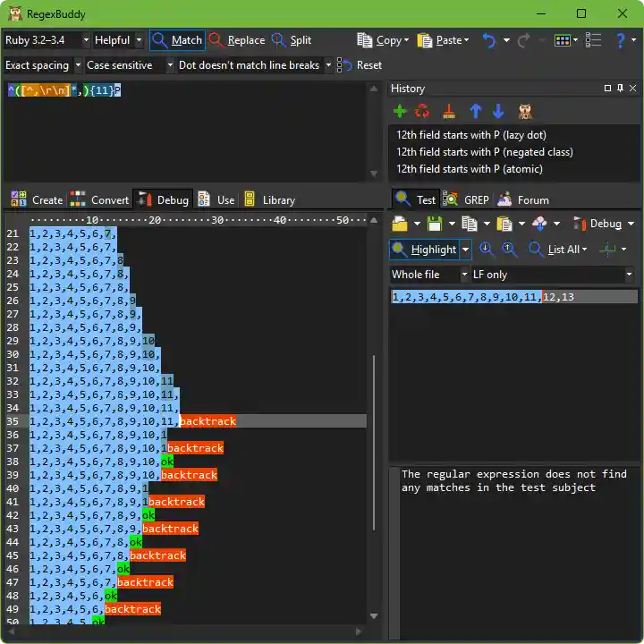The image size is (644, 644).
Task: Click the preferences list icon
Action: coord(593,40)
